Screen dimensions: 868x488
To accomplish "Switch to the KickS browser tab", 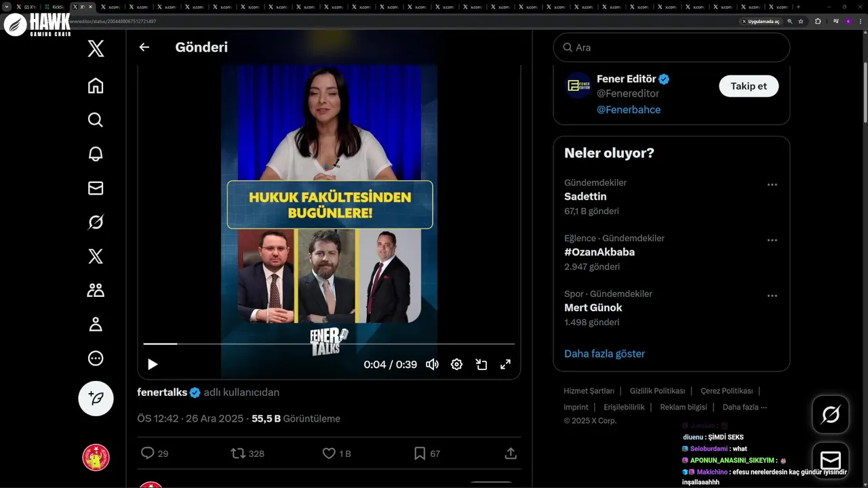I will coord(55,7).
